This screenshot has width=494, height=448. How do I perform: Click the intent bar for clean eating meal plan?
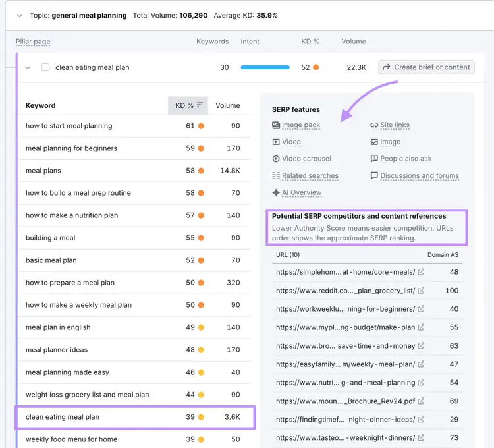click(265, 67)
